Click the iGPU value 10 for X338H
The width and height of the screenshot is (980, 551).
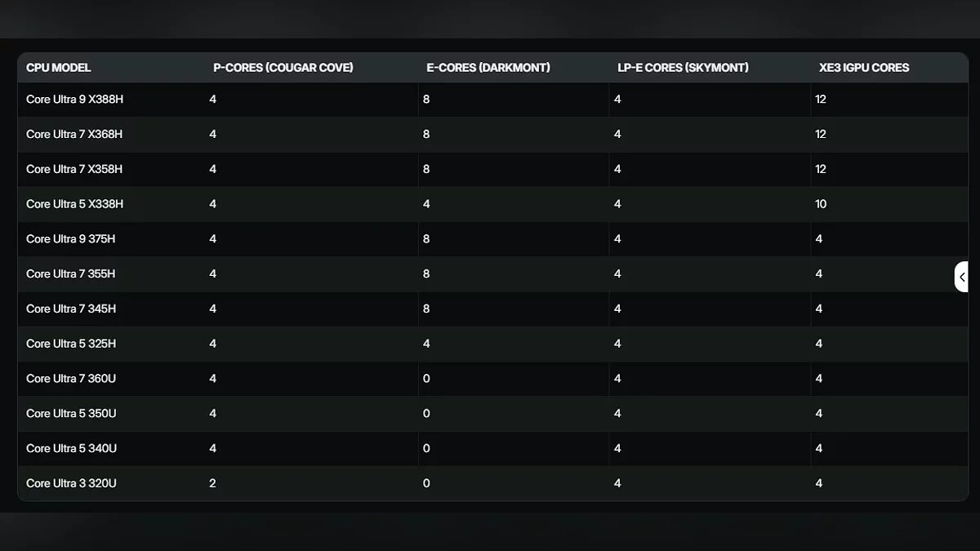pos(821,204)
